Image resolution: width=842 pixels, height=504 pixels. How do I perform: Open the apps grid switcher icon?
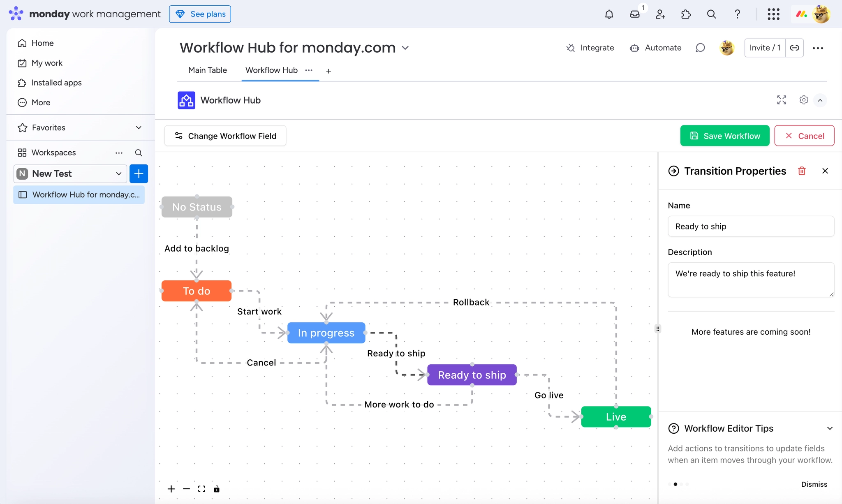point(774,14)
